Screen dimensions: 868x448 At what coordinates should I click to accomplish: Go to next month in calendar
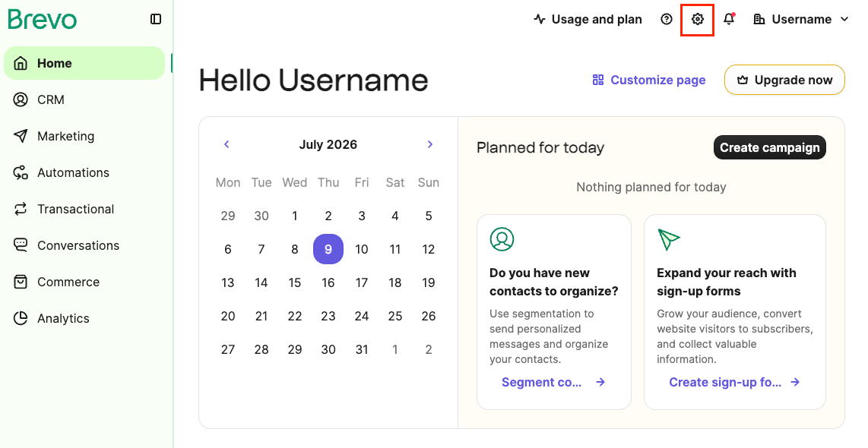click(x=430, y=144)
